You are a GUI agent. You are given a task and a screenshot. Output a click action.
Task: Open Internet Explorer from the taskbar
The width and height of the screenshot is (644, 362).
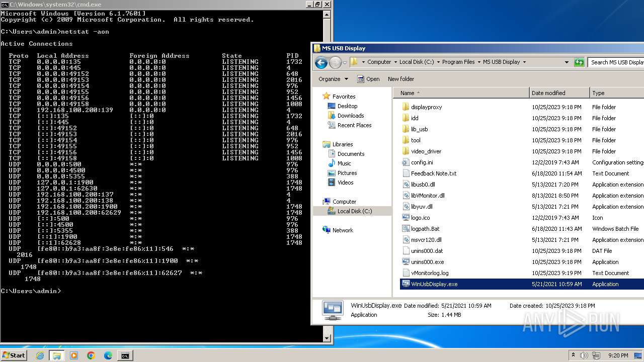(x=40, y=355)
